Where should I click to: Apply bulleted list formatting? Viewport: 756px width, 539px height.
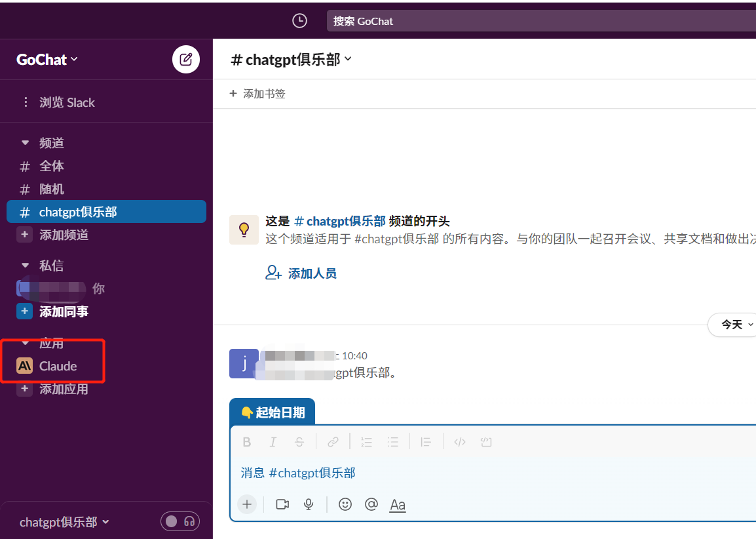click(393, 442)
